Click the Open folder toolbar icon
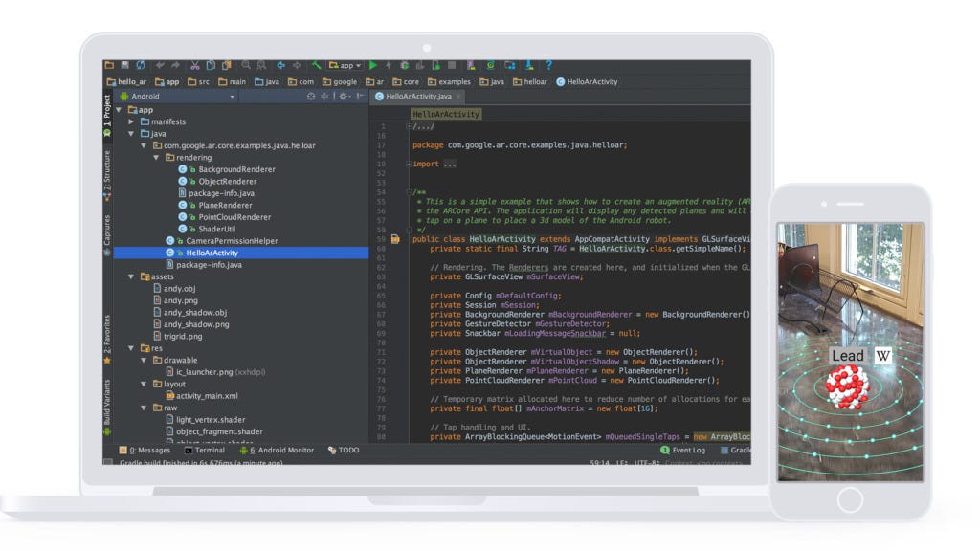 pos(109,65)
